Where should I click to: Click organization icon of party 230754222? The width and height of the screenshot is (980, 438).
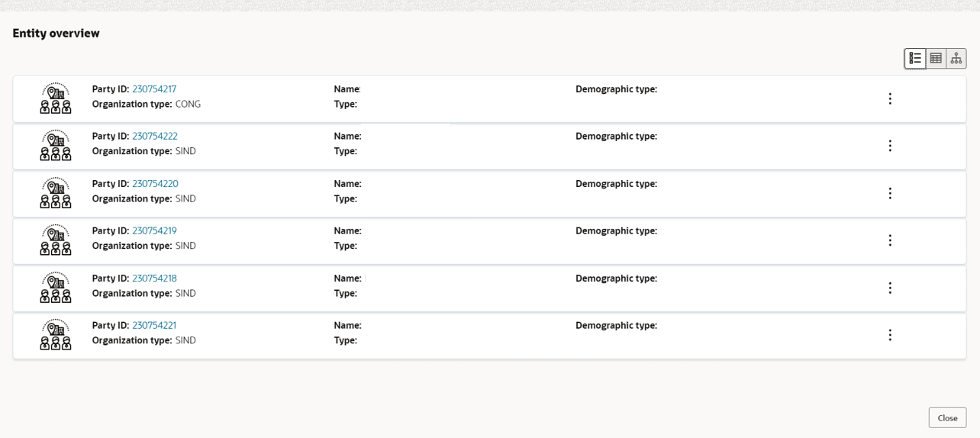pos(56,146)
